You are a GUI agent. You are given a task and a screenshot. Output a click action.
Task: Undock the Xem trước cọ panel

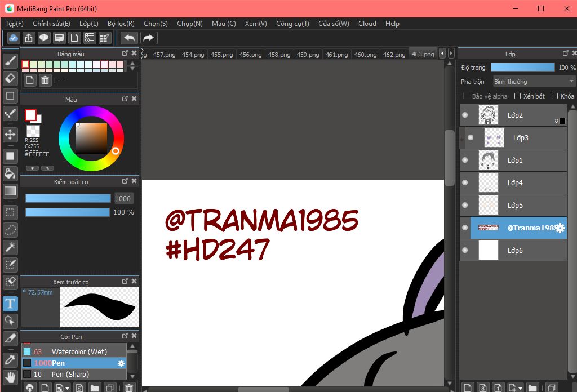[x=125, y=281]
